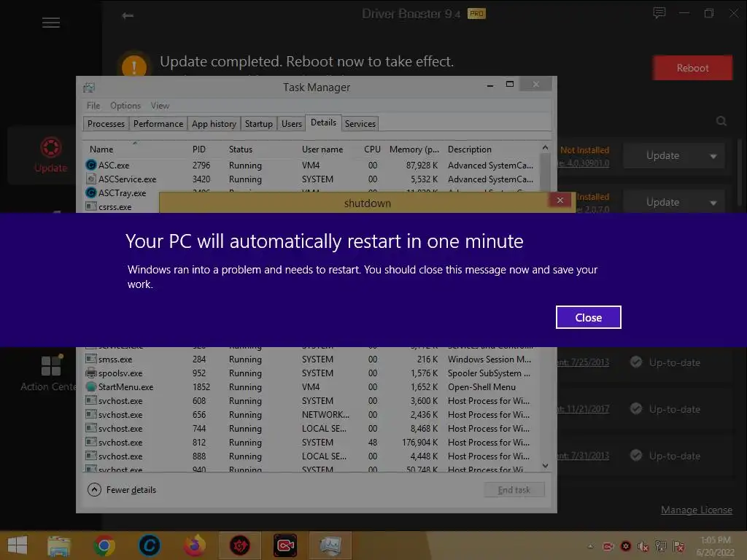Viewport: 747px width, 560px height.
Task: Open File Explorer from taskbar
Action: [x=59, y=545]
